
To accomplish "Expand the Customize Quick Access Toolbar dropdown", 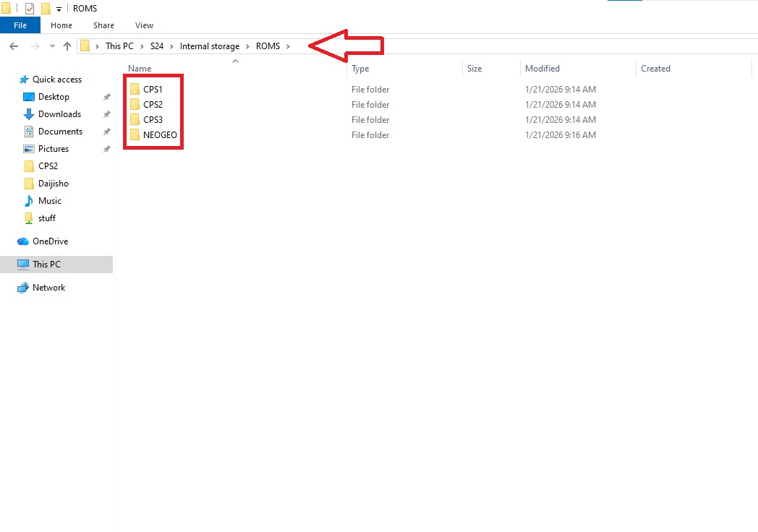I will click(x=59, y=9).
